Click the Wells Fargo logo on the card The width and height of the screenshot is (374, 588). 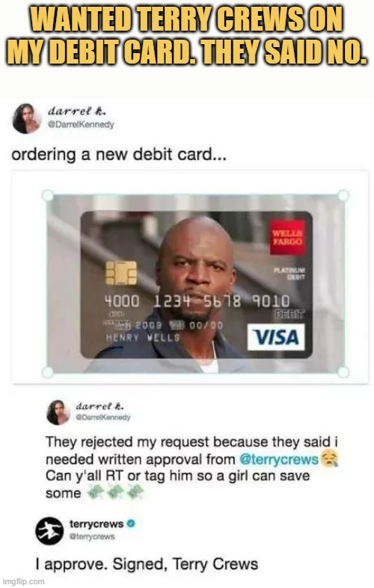287,238
